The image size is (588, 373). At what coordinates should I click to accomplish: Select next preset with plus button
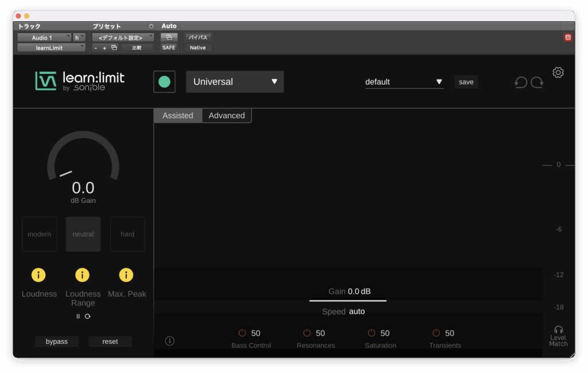pos(105,48)
